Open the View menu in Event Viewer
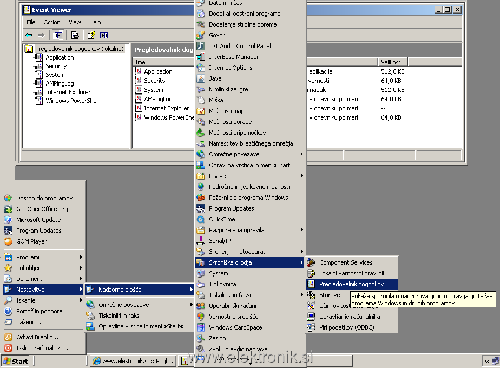Image resolution: width=500 pixels, height=368 pixels. [75, 22]
